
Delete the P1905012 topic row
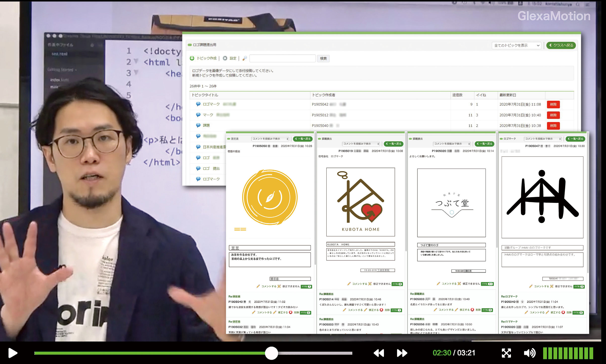[553, 115]
